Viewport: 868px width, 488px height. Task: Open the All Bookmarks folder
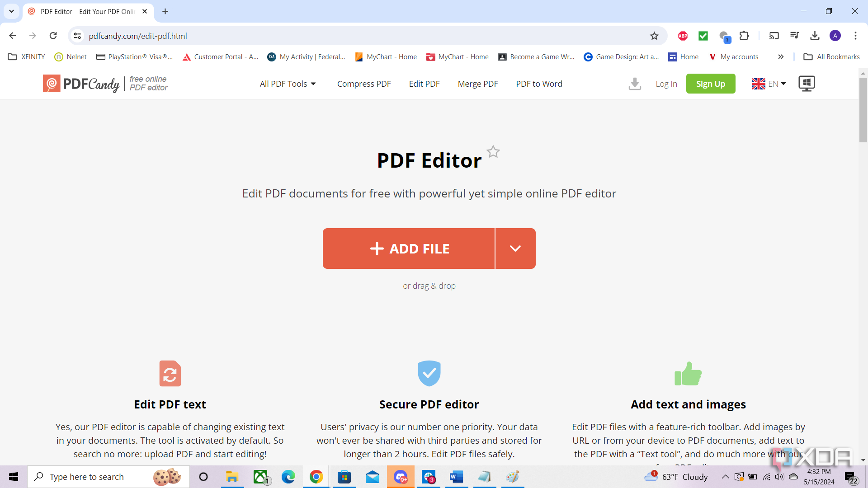(x=832, y=57)
